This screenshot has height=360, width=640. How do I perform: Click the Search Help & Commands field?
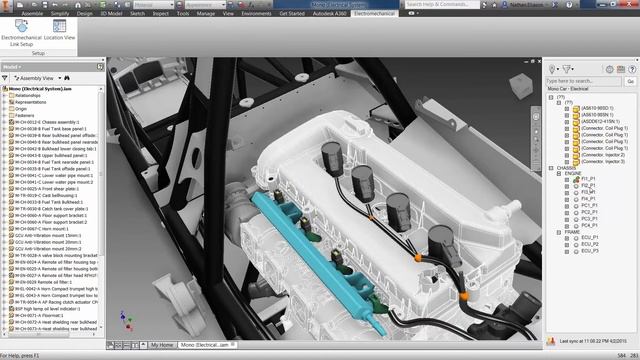442,4
